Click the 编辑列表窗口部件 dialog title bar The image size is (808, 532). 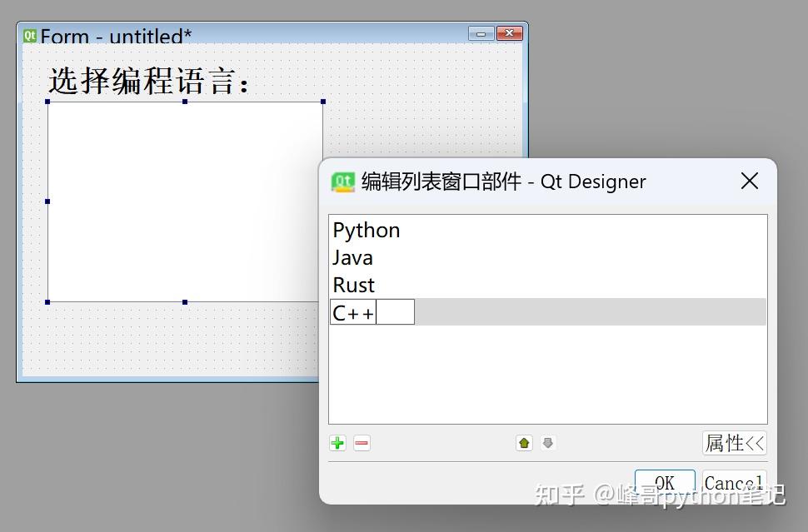[500, 181]
